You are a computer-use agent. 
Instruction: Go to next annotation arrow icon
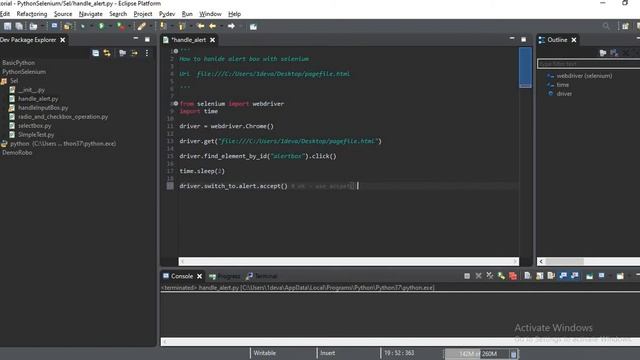click(163, 26)
